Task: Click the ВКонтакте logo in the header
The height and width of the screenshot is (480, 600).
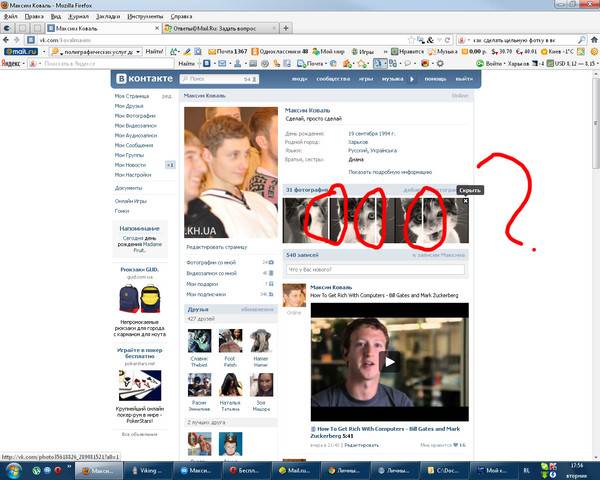Action: tap(145, 78)
